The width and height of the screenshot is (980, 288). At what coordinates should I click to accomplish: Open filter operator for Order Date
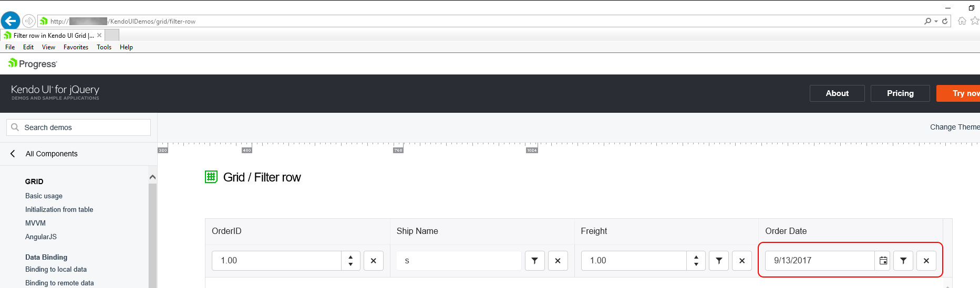pyautogui.click(x=903, y=261)
